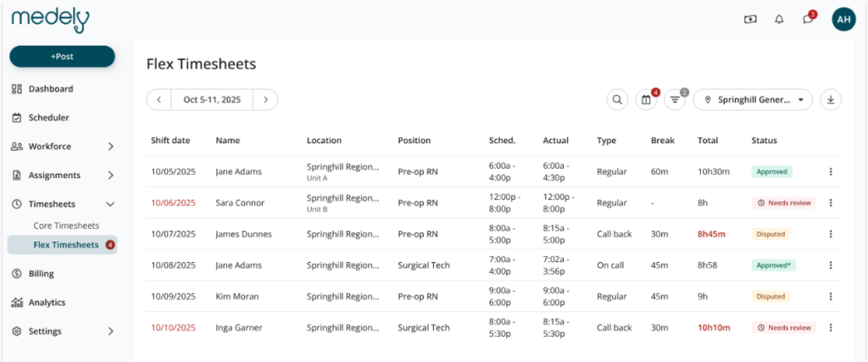Click the Billing dollar icon
Viewport: 868px width, 362px height.
[x=17, y=274]
